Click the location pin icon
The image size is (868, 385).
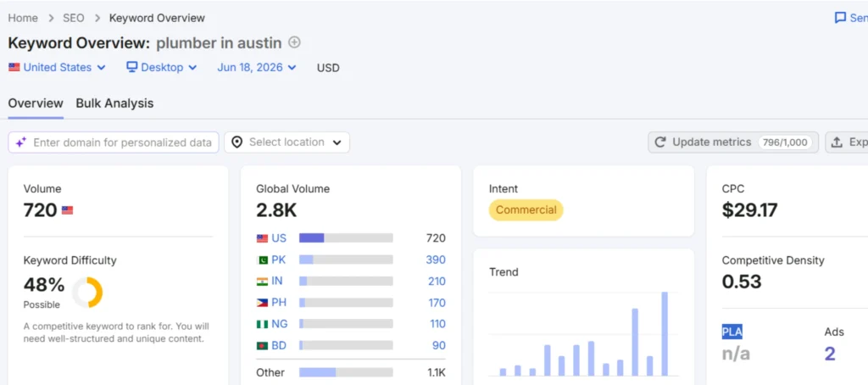(x=237, y=142)
